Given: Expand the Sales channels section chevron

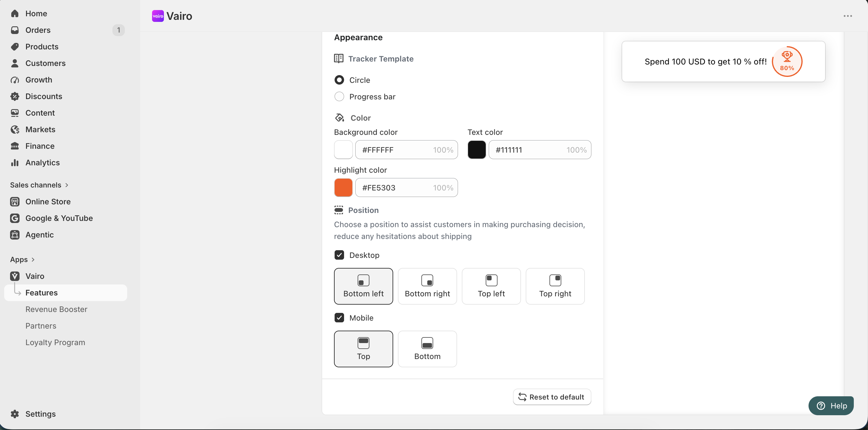Looking at the screenshot, I should [67, 185].
